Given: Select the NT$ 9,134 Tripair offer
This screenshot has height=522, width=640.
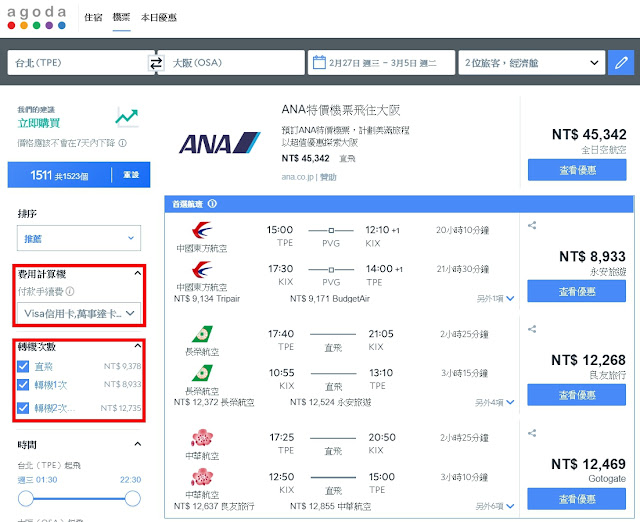Looking at the screenshot, I should 207,299.
